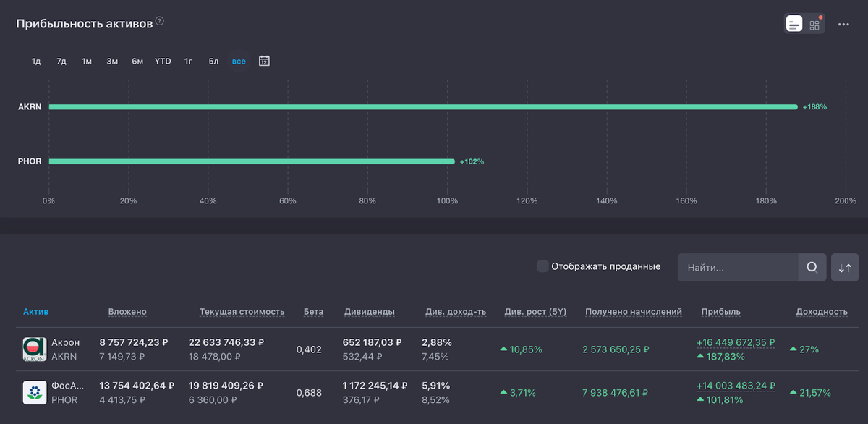Click the ФосАгро company logo
868x424 pixels.
point(35,392)
